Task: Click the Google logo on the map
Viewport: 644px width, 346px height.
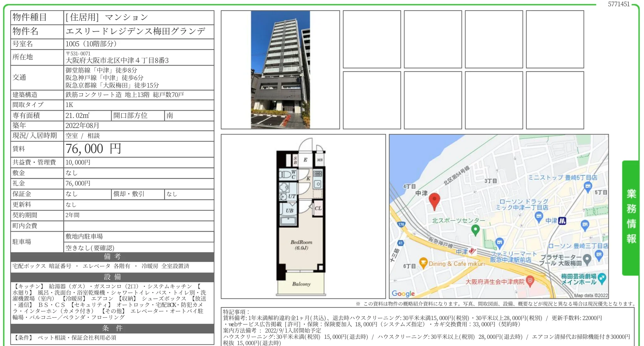Action: point(403,293)
